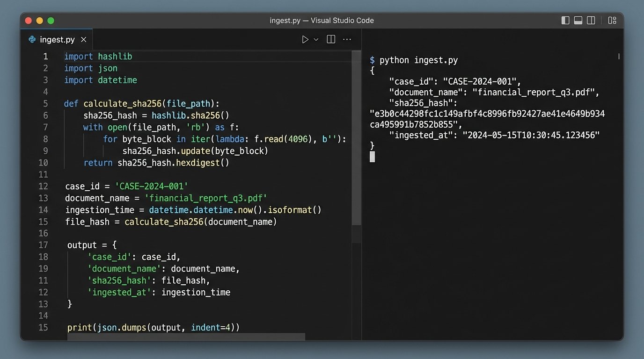Click the yellow minimize window button

click(x=40, y=21)
